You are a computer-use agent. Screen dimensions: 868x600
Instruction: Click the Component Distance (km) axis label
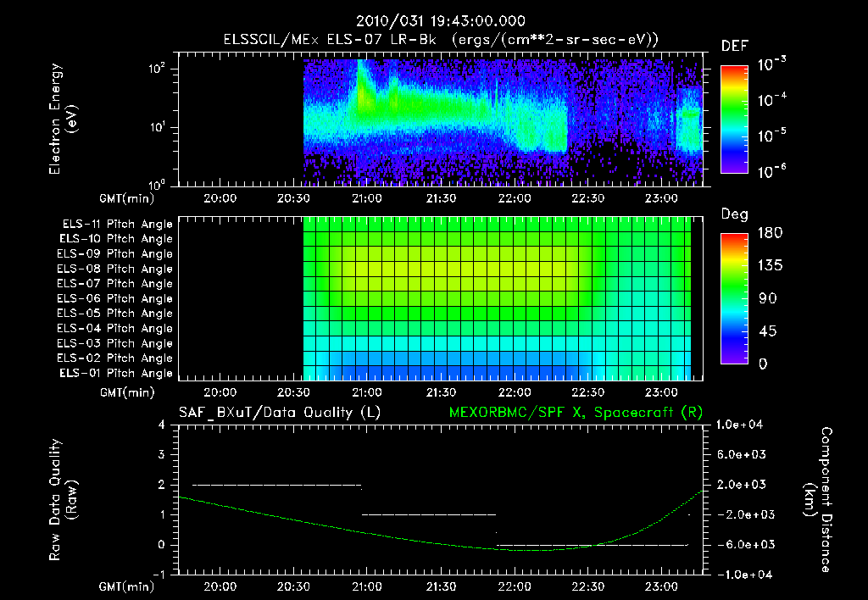point(818,499)
